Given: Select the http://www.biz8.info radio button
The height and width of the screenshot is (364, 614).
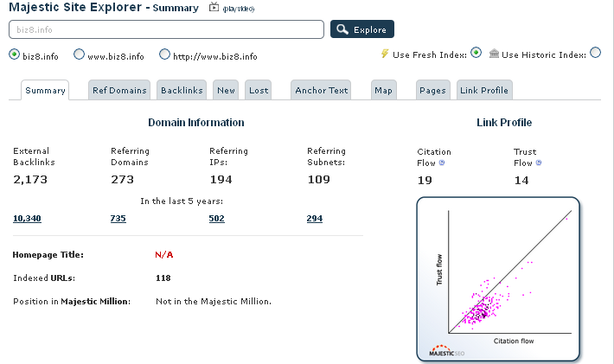Looking at the screenshot, I should click(x=164, y=54).
